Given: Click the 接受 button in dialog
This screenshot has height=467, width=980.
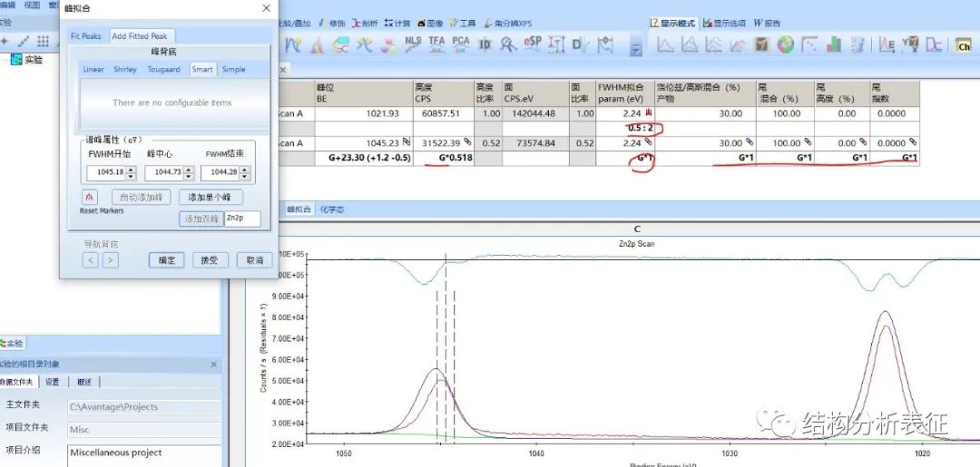Looking at the screenshot, I should (x=210, y=260).
